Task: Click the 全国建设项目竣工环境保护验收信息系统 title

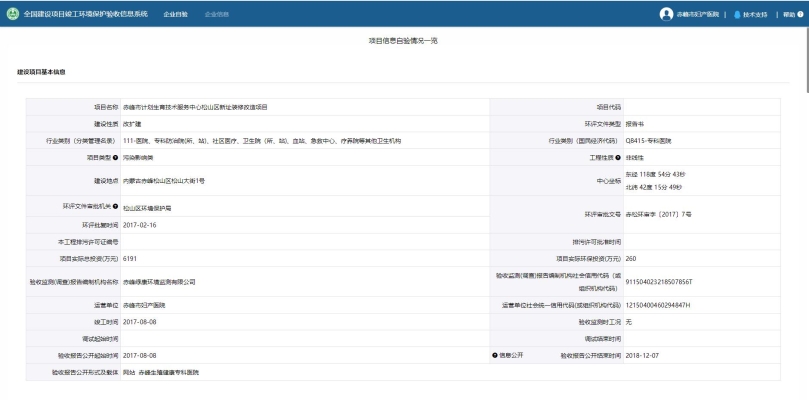Action: pyautogui.click(x=85, y=14)
